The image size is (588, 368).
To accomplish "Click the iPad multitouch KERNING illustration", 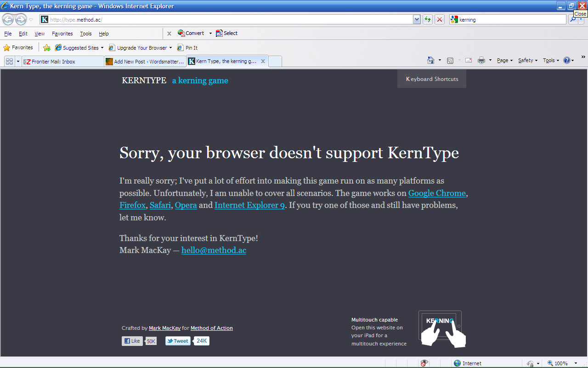I will [442, 329].
